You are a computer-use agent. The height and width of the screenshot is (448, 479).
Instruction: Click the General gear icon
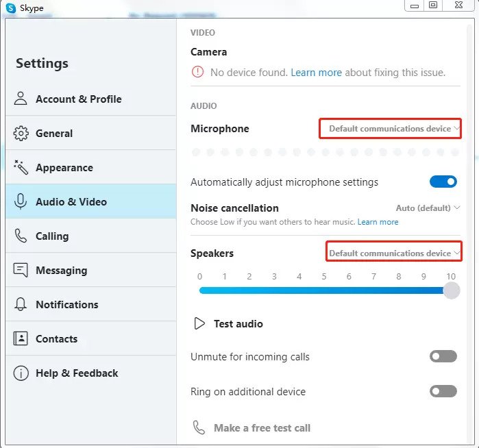point(21,133)
